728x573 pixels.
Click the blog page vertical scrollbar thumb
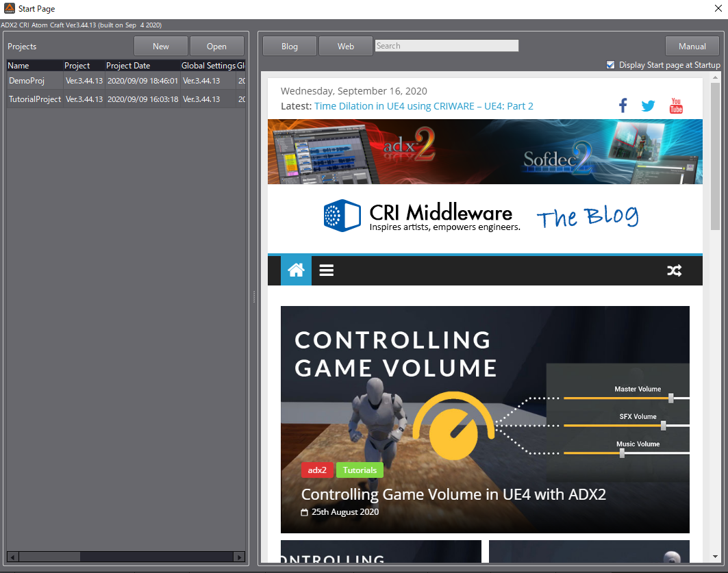pos(715,156)
